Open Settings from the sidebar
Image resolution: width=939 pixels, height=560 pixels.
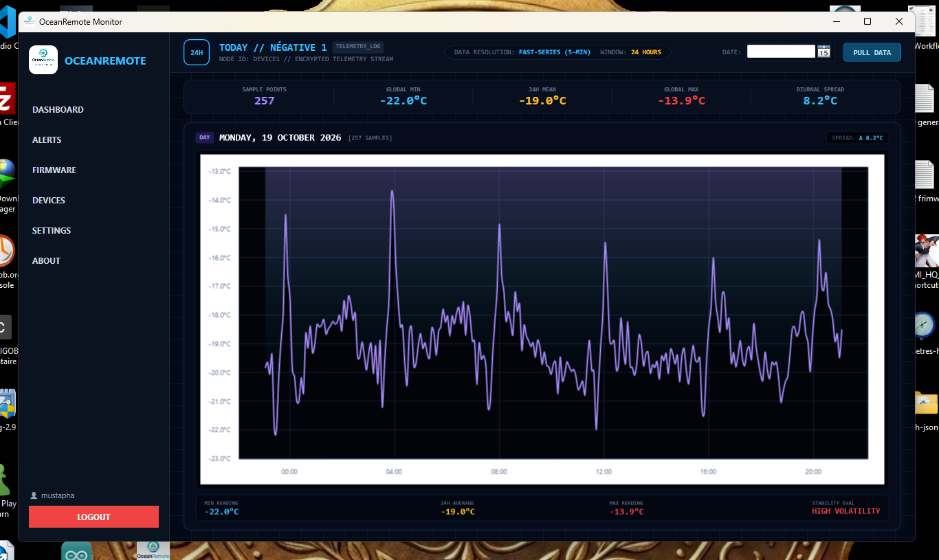[x=52, y=230]
